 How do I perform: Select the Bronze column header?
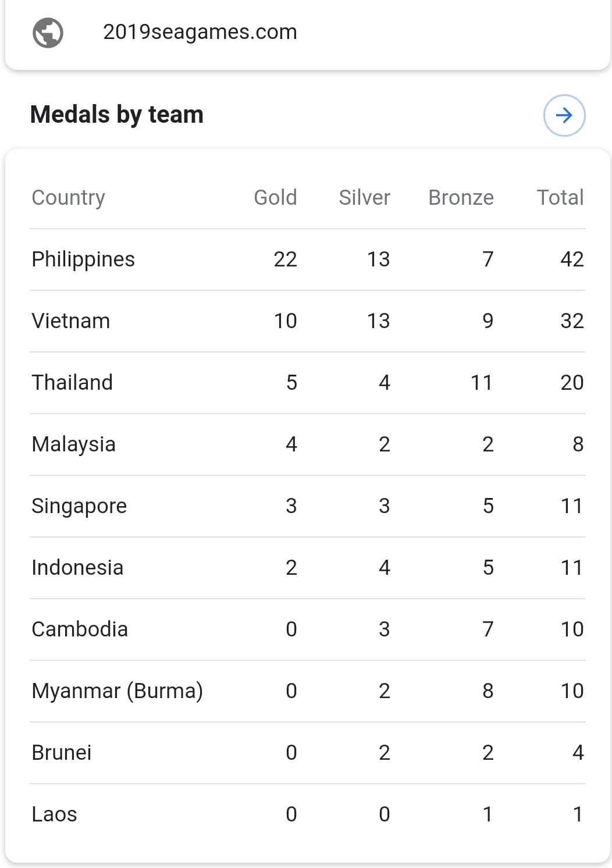tap(461, 198)
